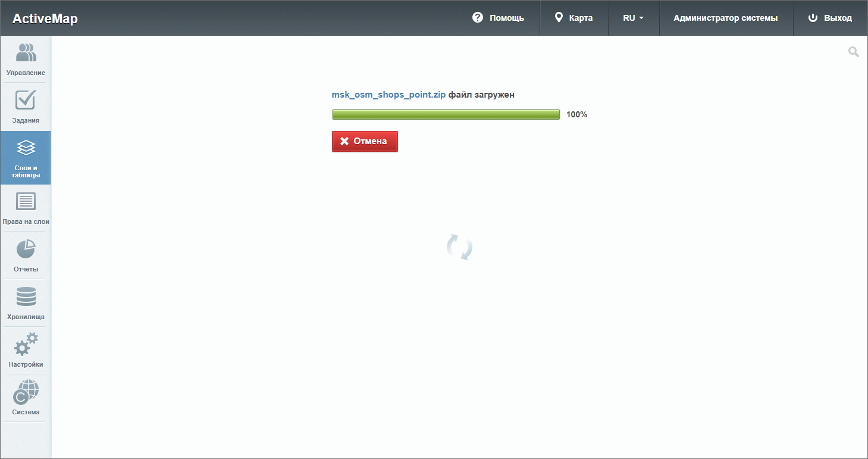Click the magnifying glass search icon
Image resolution: width=868 pixels, height=459 pixels.
[853, 52]
